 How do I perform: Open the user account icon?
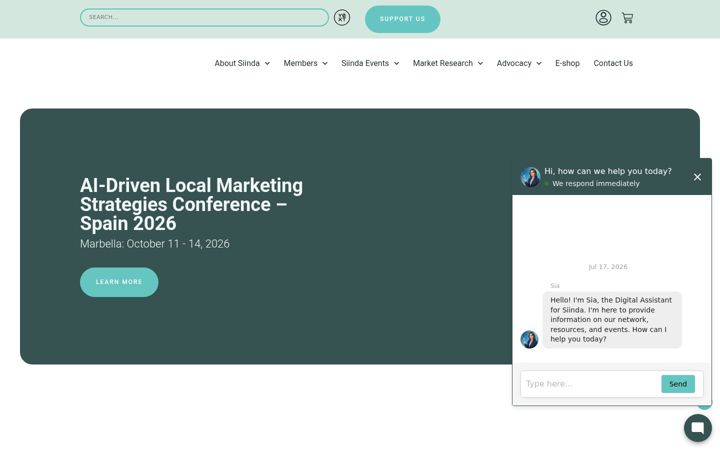coord(603,18)
